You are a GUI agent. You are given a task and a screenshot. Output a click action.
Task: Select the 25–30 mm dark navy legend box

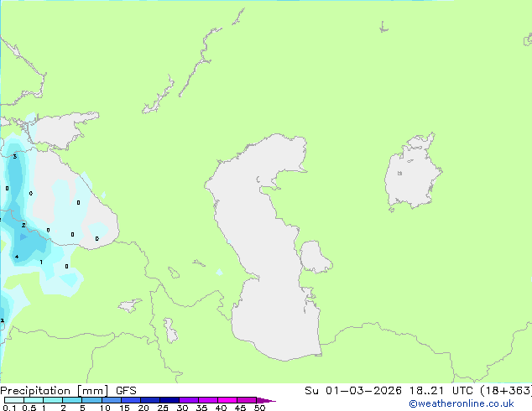pyautogui.click(x=170, y=400)
